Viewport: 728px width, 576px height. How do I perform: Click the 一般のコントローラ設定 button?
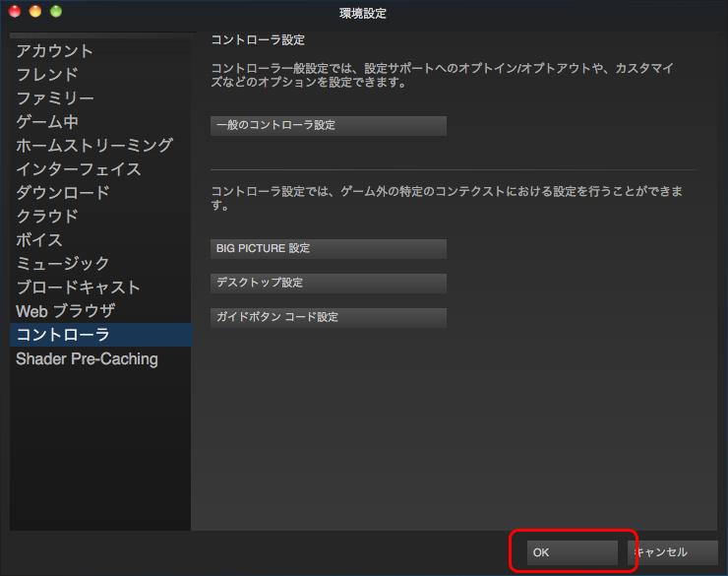coord(329,126)
